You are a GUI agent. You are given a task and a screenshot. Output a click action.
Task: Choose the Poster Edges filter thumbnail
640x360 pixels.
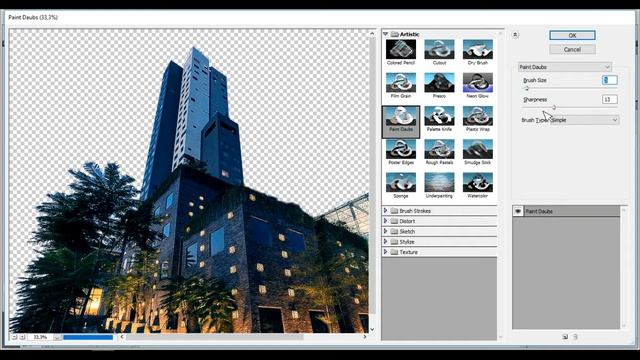point(401,149)
